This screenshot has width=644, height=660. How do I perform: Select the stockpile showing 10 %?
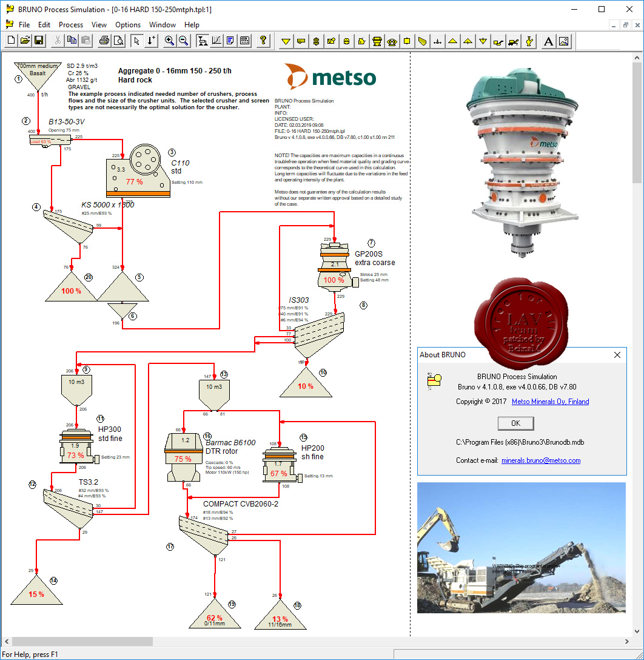(x=306, y=382)
